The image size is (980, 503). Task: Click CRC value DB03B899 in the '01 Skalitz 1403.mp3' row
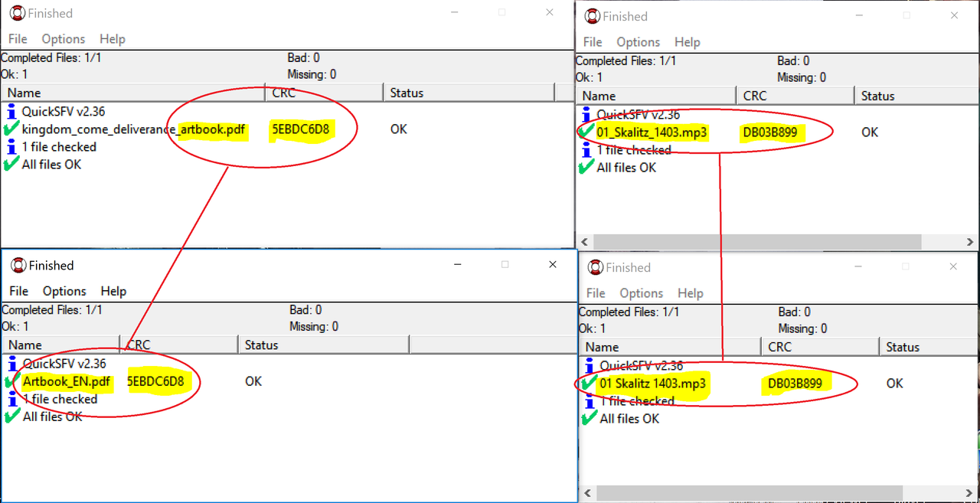pos(795,384)
